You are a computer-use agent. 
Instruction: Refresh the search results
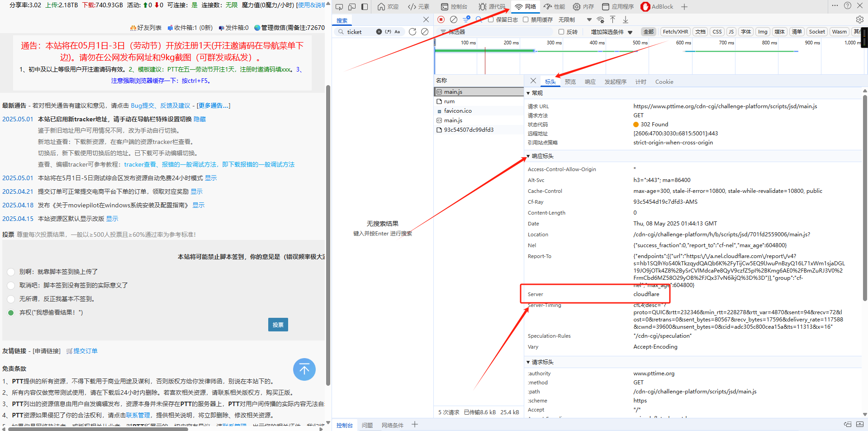pyautogui.click(x=412, y=32)
